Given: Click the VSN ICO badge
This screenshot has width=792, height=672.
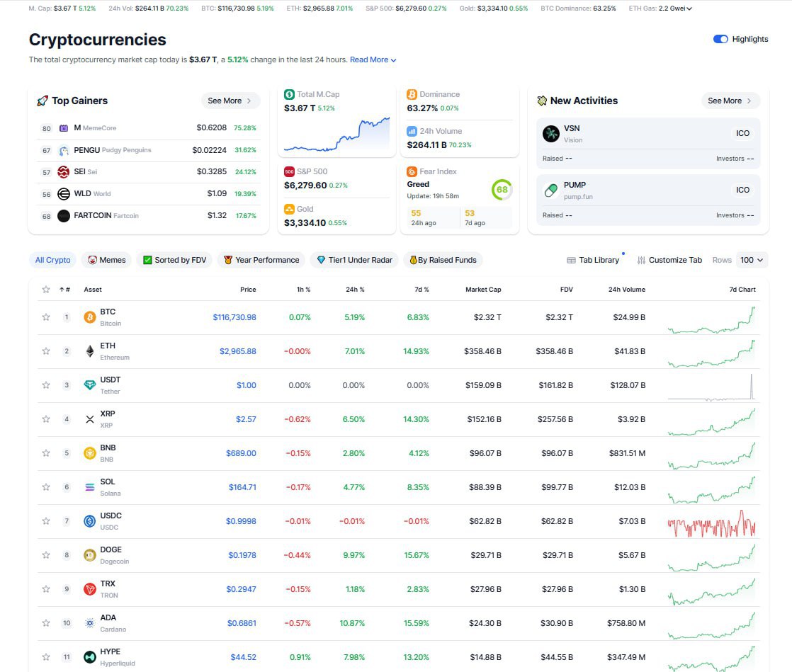Looking at the screenshot, I should [742, 133].
